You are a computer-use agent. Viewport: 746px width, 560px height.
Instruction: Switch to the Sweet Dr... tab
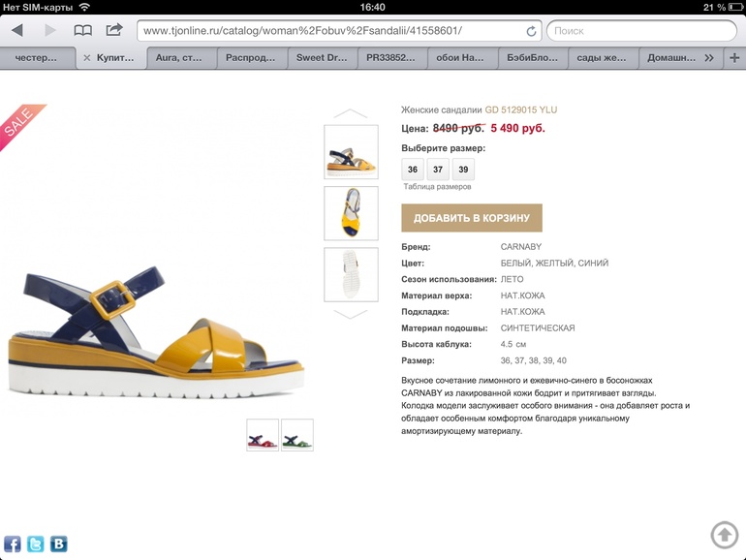point(322,58)
